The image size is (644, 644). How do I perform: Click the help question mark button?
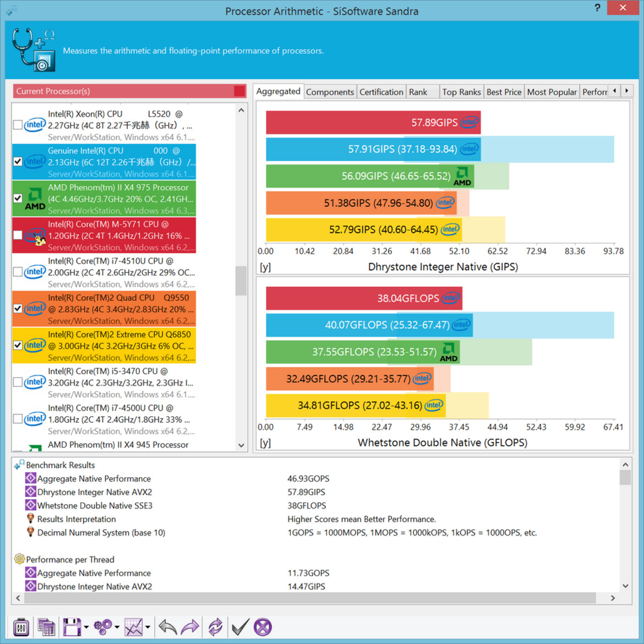pyautogui.click(x=597, y=8)
